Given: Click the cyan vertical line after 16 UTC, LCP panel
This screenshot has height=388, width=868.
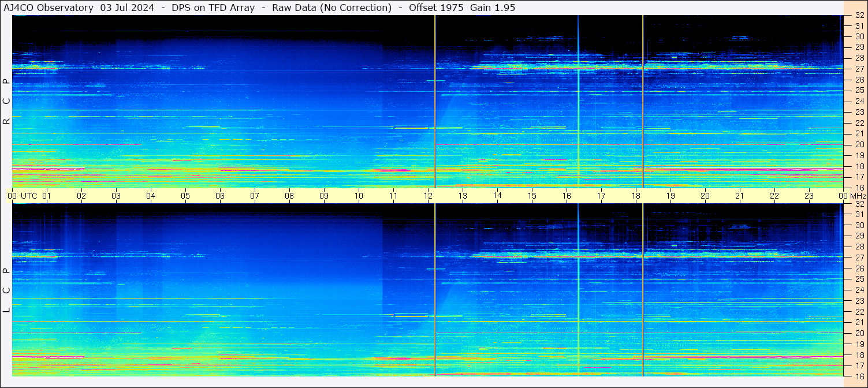Looking at the screenshot, I should [x=578, y=290].
